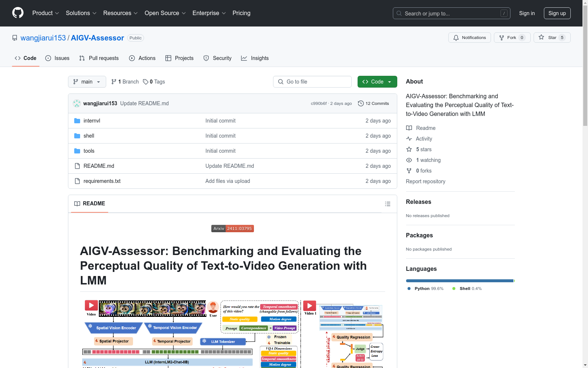The height and width of the screenshot is (368, 588).
Task: Open the Readme link in About
Action: click(421, 128)
